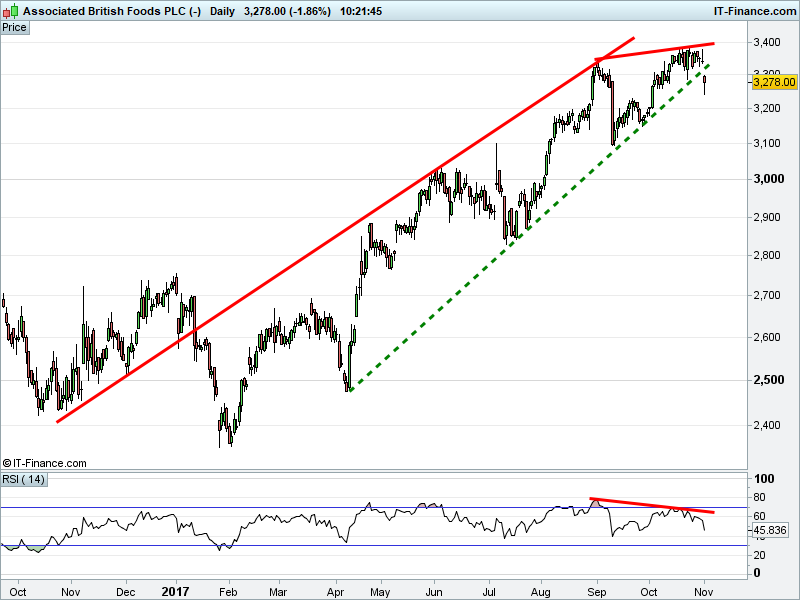The height and width of the screenshot is (600, 800).
Task: Click the Jun date axis label
Action: click(x=434, y=592)
